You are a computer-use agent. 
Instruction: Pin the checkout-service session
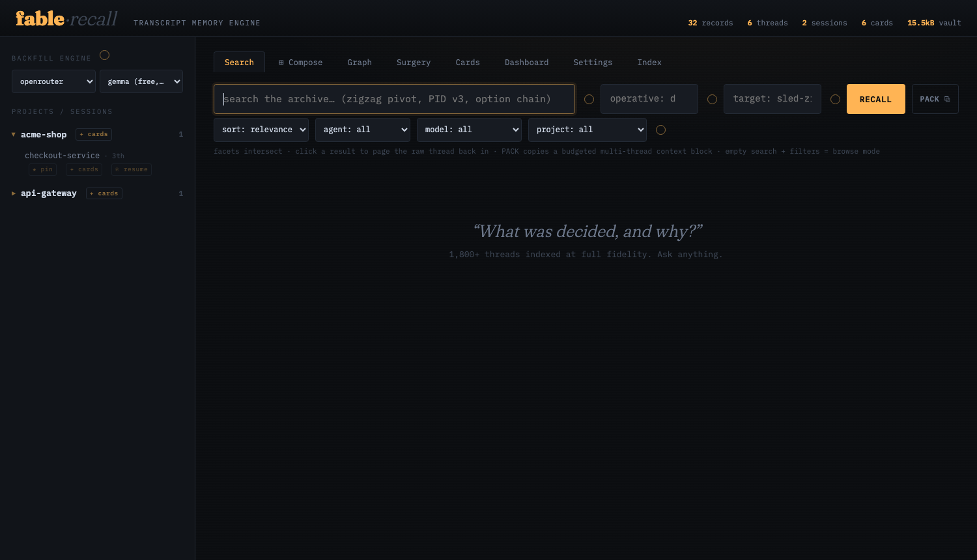tap(43, 169)
